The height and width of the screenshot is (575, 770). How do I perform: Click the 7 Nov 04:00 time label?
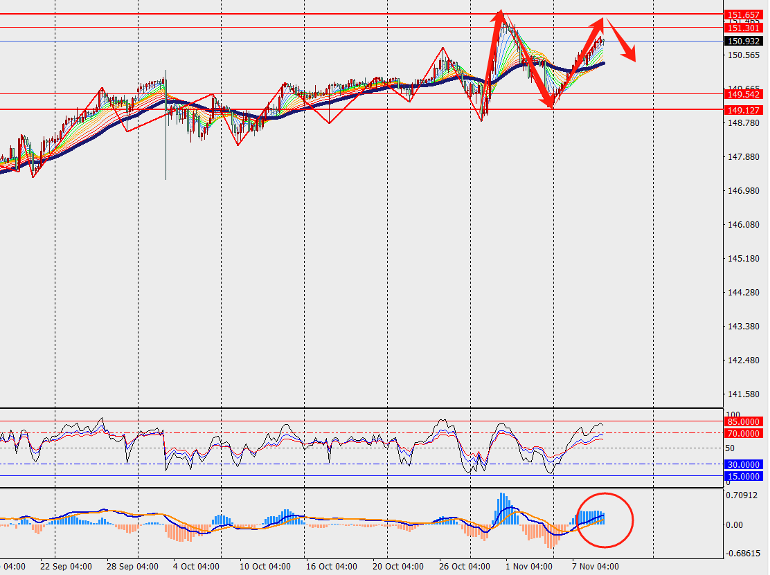pos(595,567)
